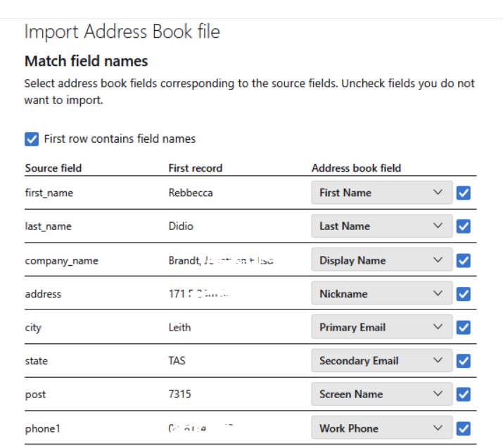Viewport: 503px width, 448px height.
Task: Toggle 'First row contains field names' checkbox
Action: 32,139
